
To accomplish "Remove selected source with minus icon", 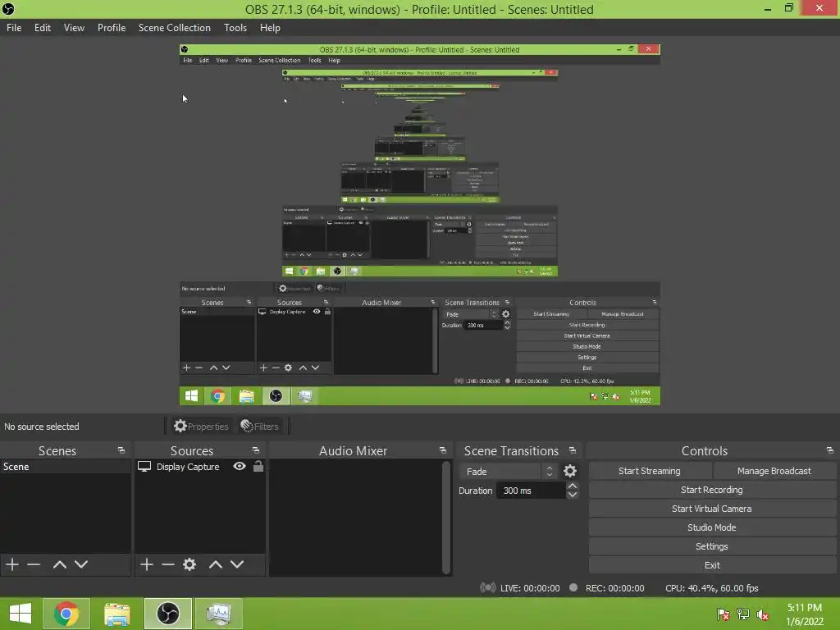I will 168,564.
